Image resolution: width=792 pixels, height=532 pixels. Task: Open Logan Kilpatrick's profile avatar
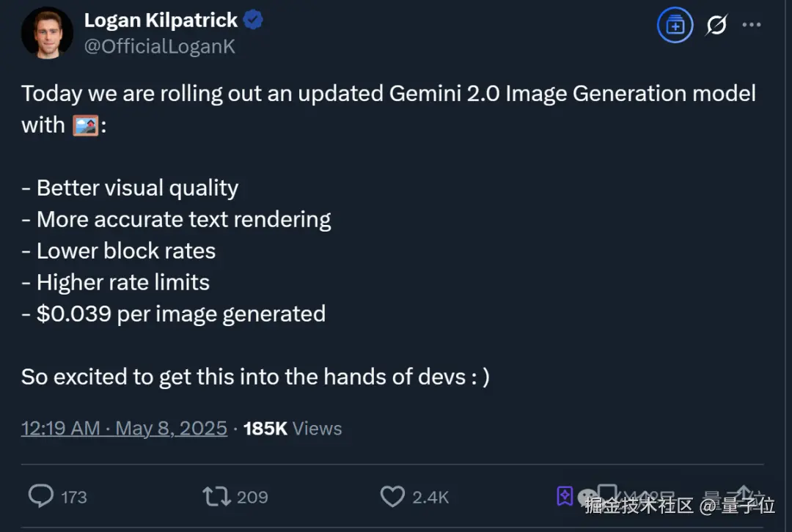[47, 32]
